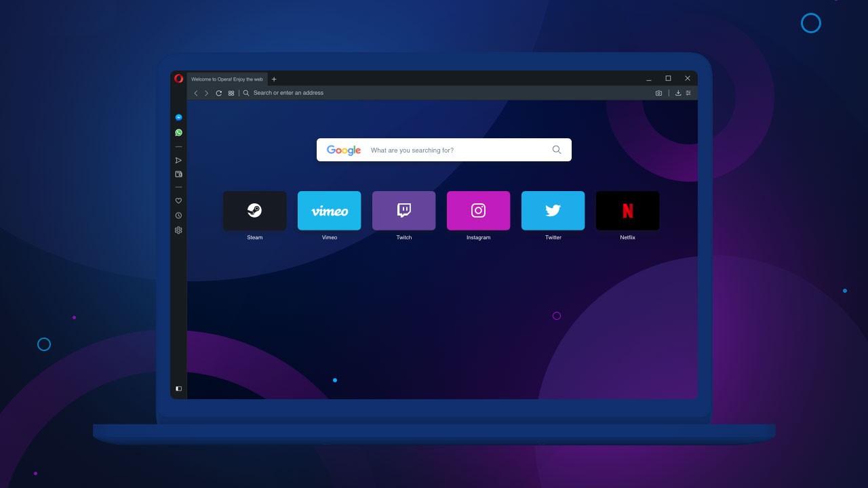Click the Google logo

click(344, 150)
